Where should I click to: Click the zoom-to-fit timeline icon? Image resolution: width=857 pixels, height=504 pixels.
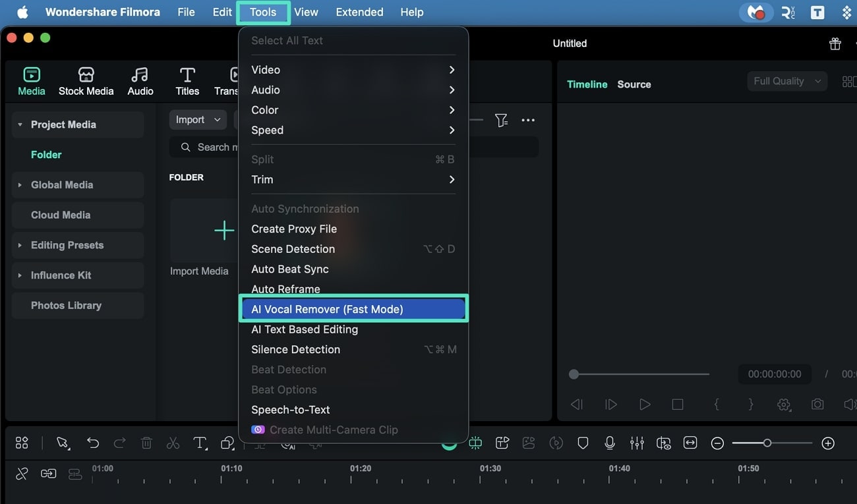690,443
